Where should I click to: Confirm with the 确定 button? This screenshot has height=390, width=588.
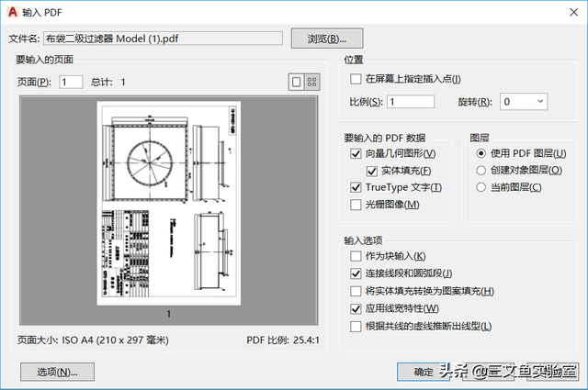[x=424, y=372]
